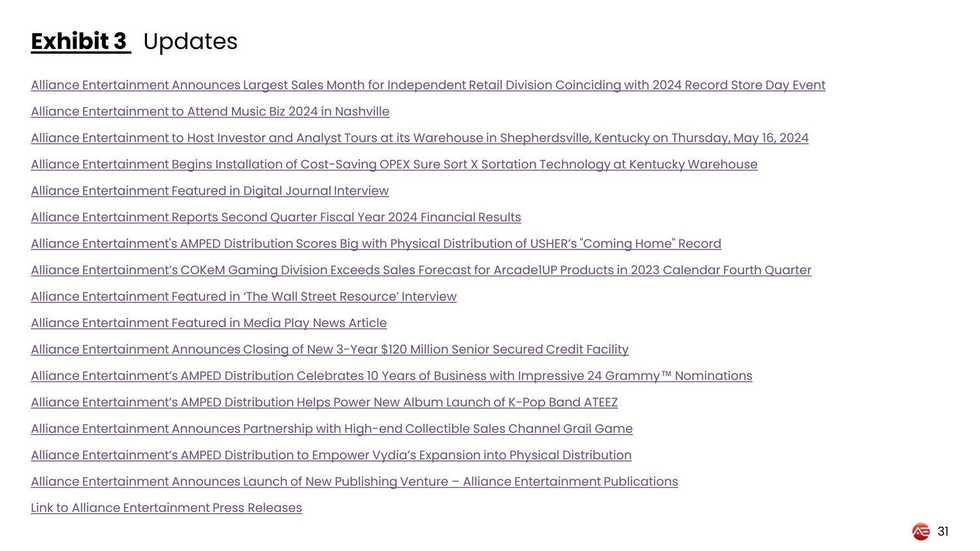Open the OPEX Sure Sort X link
The width and height of the screenshot is (980, 551).
(x=394, y=165)
